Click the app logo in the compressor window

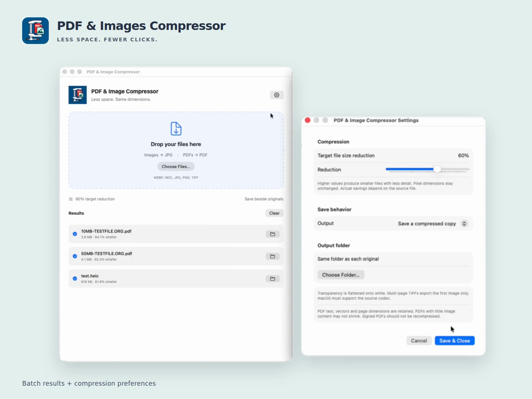coord(78,95)
